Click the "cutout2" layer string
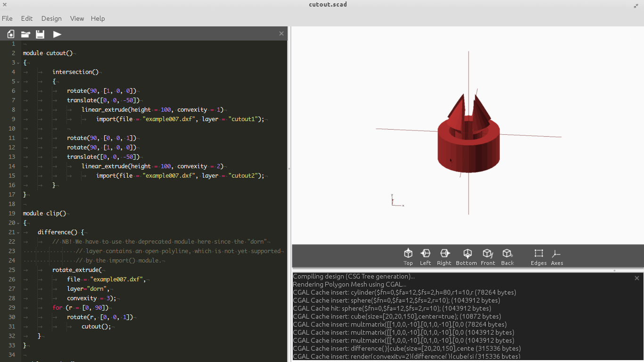Image resolution: width=644 pixels, height=362 pixels. 243,176
